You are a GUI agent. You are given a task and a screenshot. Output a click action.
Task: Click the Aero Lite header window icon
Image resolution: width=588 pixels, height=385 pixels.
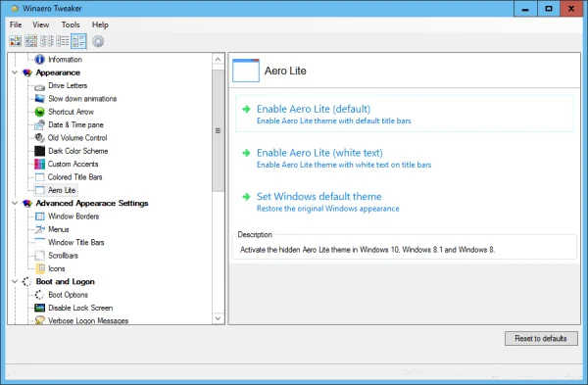click(246, 71)
